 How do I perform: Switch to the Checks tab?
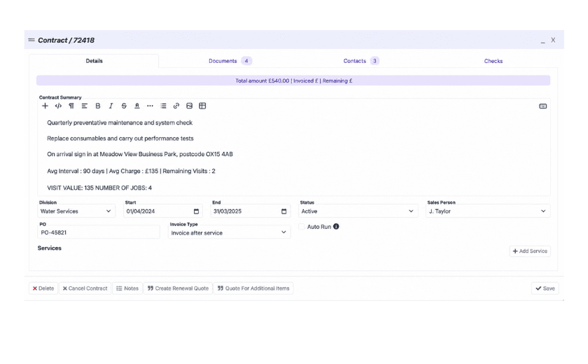(x=493, y=61)
